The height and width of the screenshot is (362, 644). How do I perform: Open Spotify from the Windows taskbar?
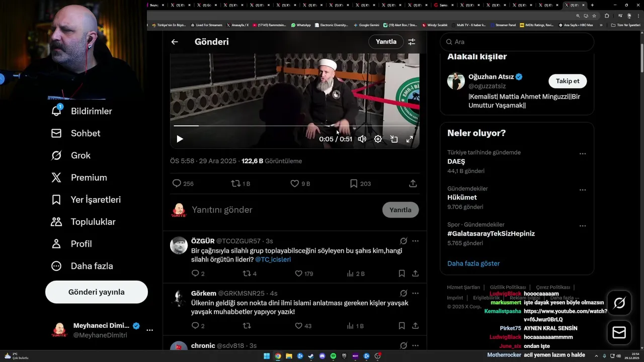pyautogui.click(x=333, y=356)
